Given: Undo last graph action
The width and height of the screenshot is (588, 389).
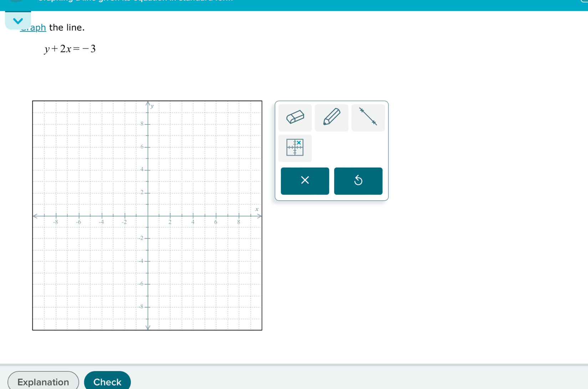Looking at the screenshot, I should (x=358, y=181).
